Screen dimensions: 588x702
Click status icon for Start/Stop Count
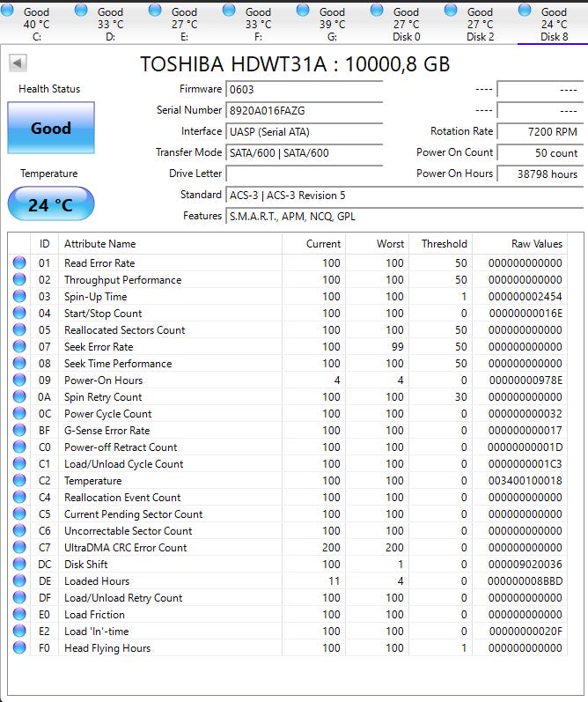tap(19, 313)
